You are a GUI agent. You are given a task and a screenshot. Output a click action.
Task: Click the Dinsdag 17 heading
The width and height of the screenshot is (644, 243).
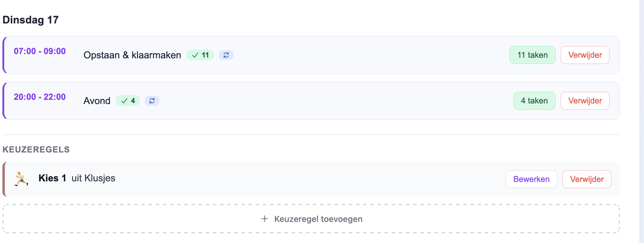click(31, 20)
